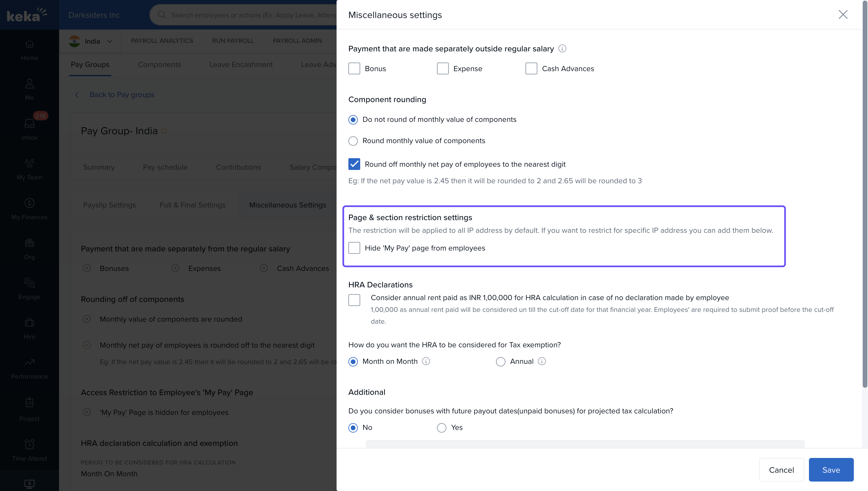868x491 pixels.
Task: Click info icon next to Month on Month
Action: 426,361
